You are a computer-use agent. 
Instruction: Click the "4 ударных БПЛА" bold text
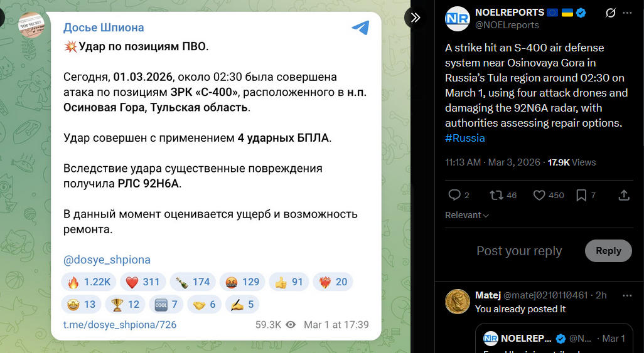click(283, 138)
